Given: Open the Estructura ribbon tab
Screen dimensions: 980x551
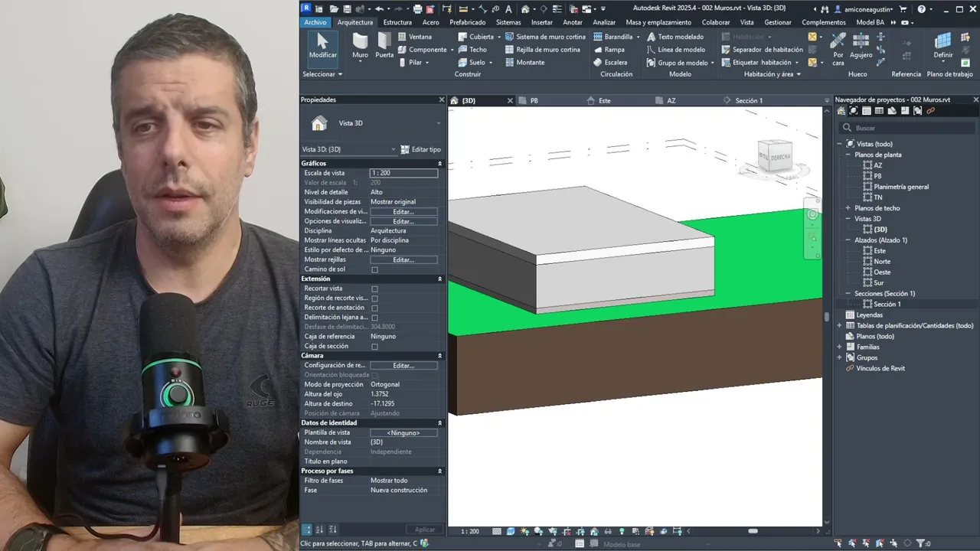Looking at the screenshot, I should pyautogui.click(x=397, y=22).
